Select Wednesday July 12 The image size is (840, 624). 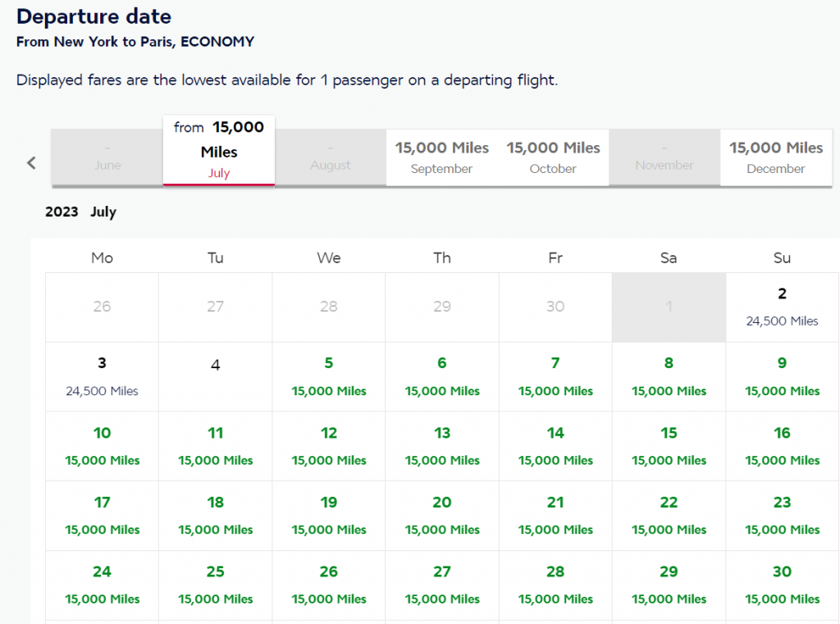[328, 446]
